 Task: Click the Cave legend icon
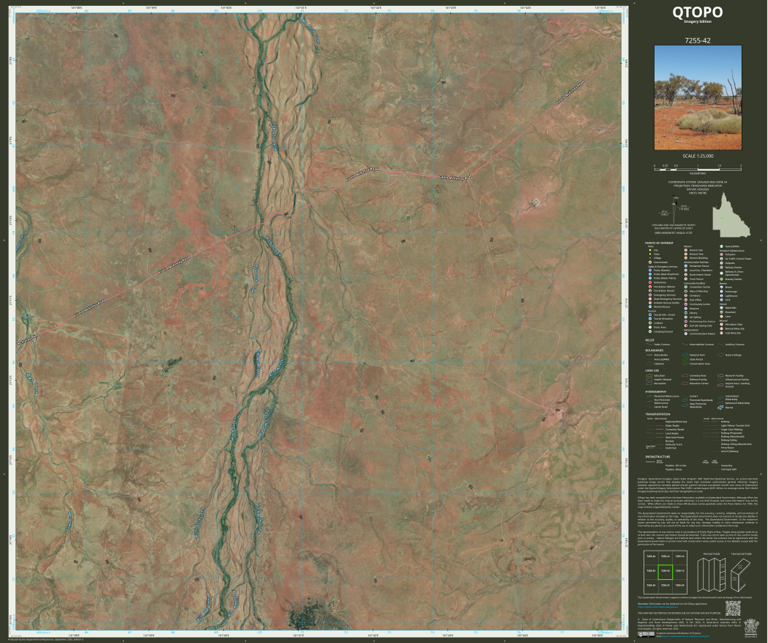click(x=721, y=316)
